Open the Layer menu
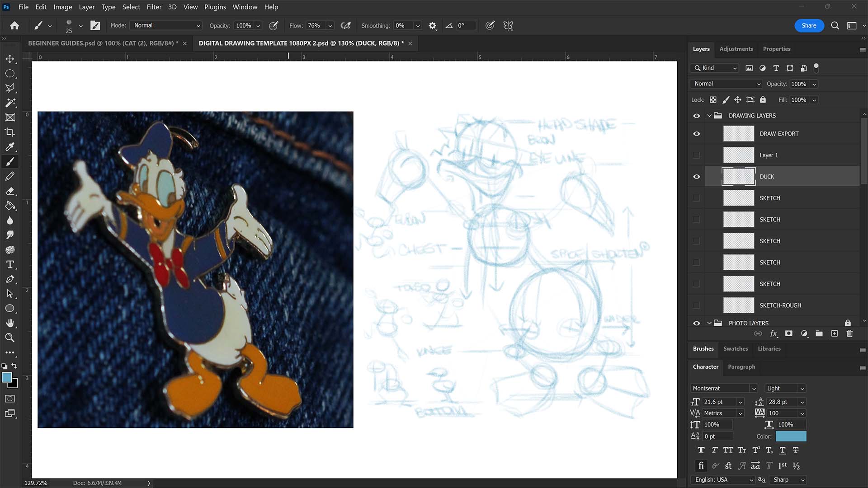The image size is (868, 488). tap(86, 7)
